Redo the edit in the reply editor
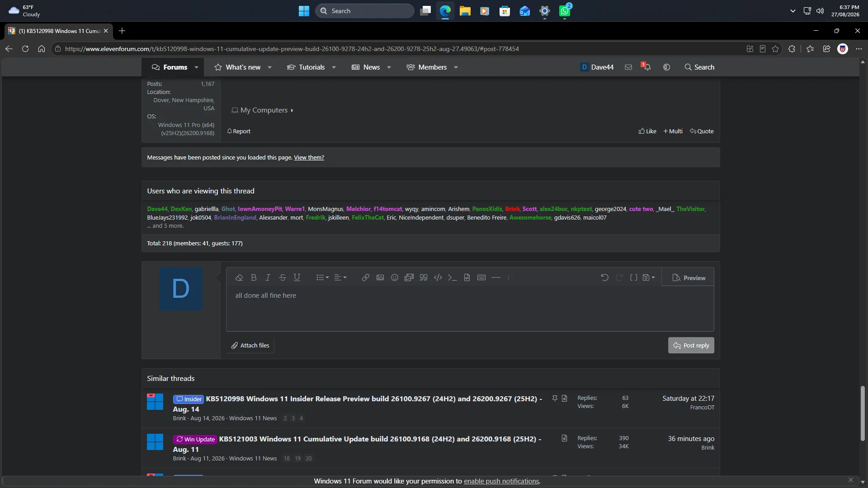The image size is (868, 488). [619, 277]
